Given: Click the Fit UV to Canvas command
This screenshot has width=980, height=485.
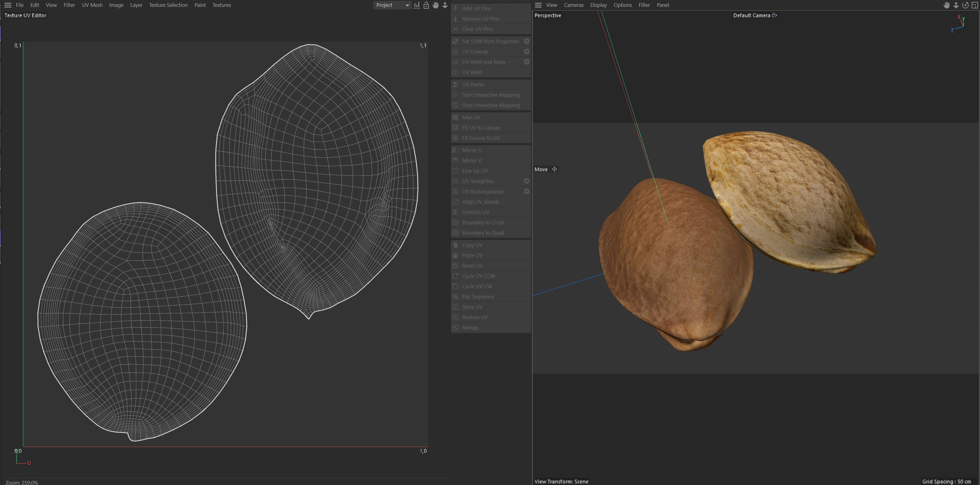Looking at the screenshot, I should [x=480, y=128].
